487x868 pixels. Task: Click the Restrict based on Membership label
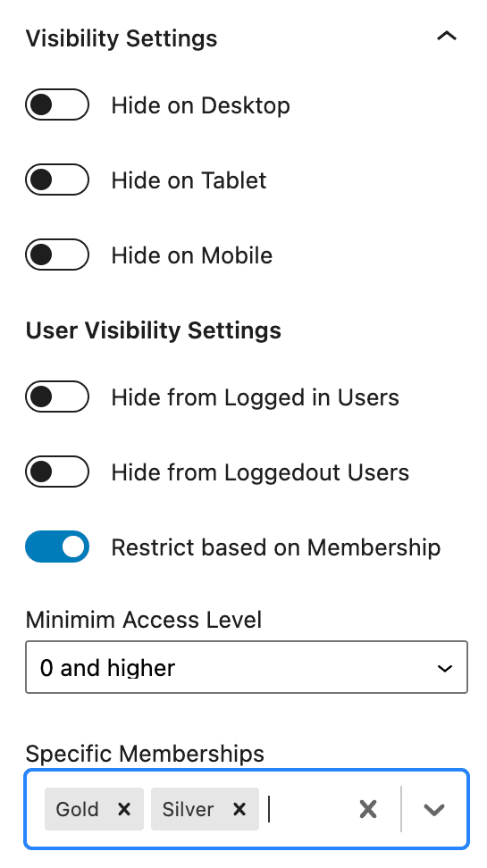click(276, 547)
